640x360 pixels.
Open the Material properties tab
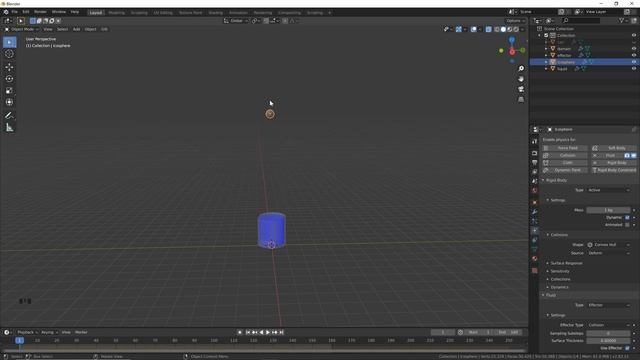click(535, 259)
